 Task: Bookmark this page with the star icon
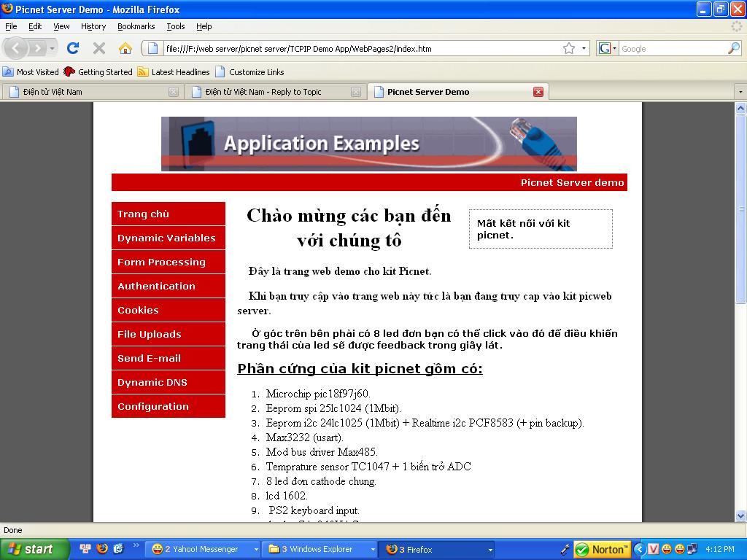tap(569, 48)
